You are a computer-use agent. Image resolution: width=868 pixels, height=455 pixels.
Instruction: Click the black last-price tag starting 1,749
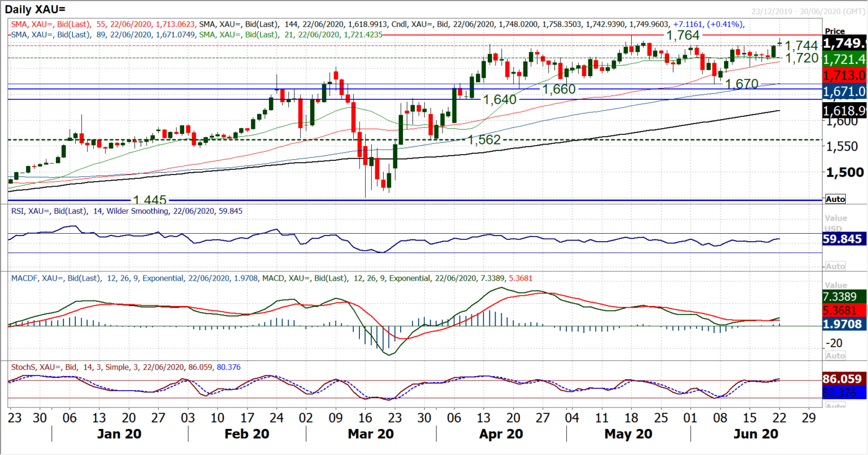[x=844, y=43]
